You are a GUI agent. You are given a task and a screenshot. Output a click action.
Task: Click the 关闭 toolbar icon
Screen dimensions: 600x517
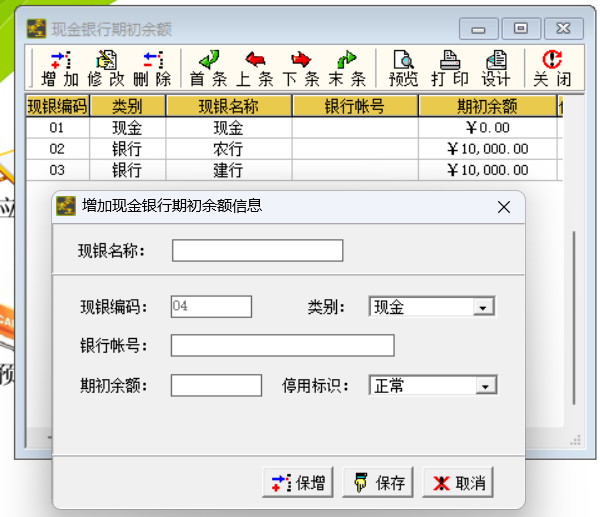[552, 68]
